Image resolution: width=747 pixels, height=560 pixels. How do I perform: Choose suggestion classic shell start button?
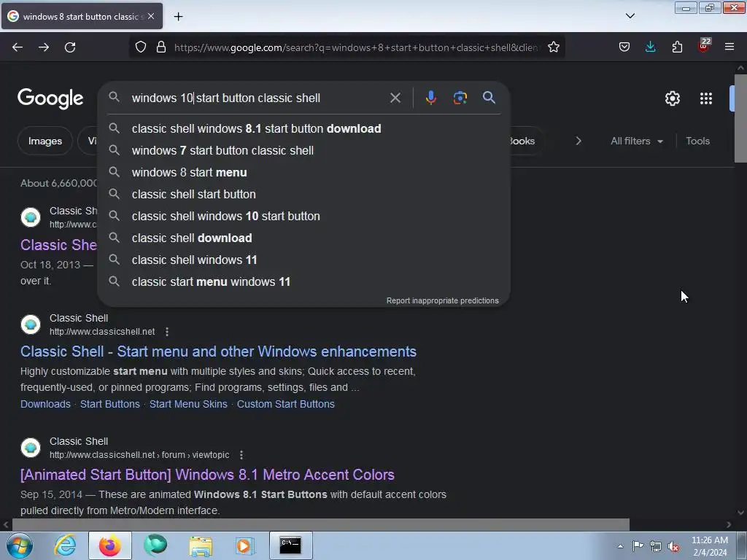[303, 194]
